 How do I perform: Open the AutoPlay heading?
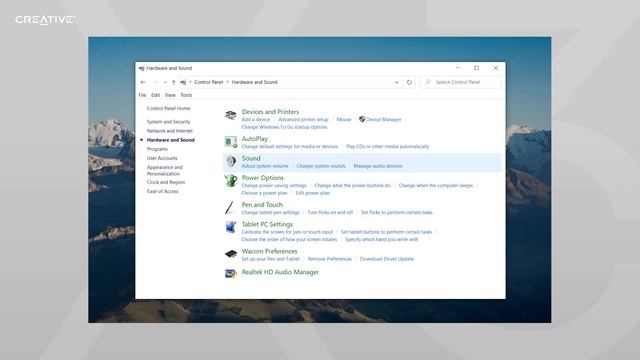255,139
